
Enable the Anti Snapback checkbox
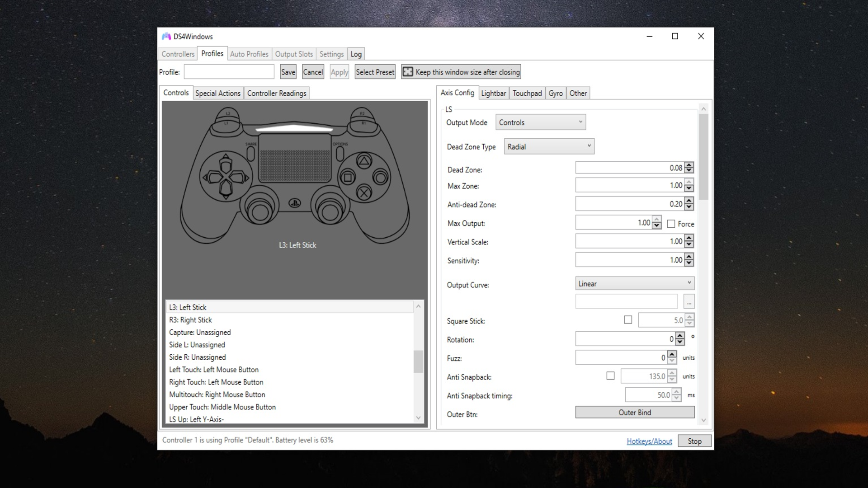[x=610, y=376]
